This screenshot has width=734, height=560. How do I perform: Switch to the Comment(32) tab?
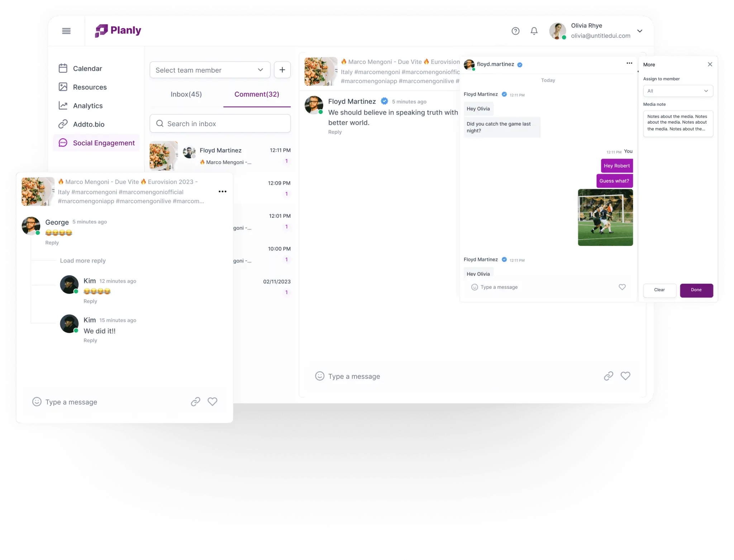[256, 94]
